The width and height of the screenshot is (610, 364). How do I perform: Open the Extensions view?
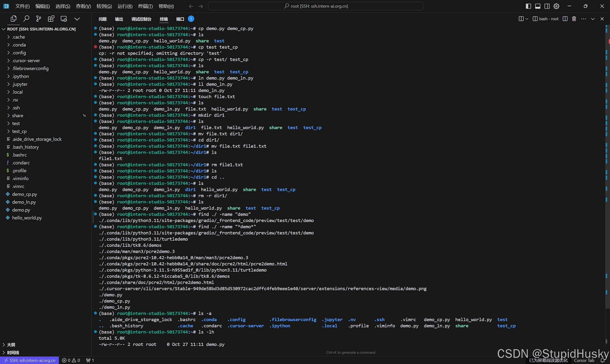coord(51,18)
